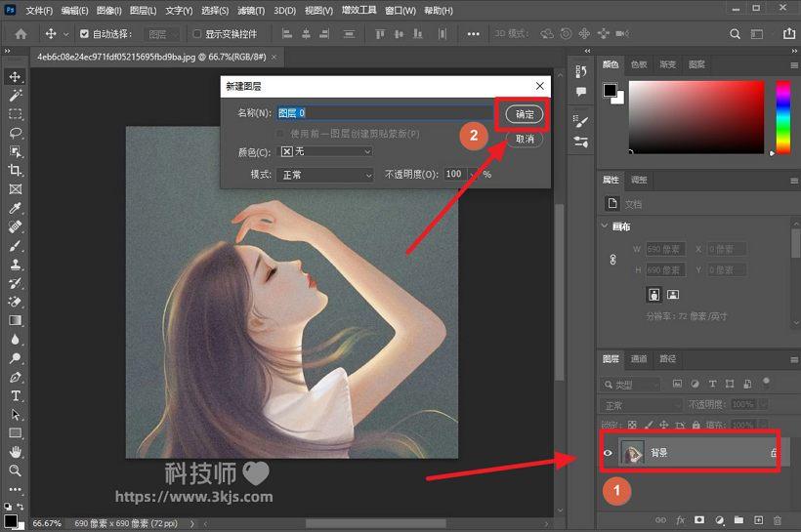Click the Home icon in options bar
This screenshot has width=801, height=532.
pos(21,34)
